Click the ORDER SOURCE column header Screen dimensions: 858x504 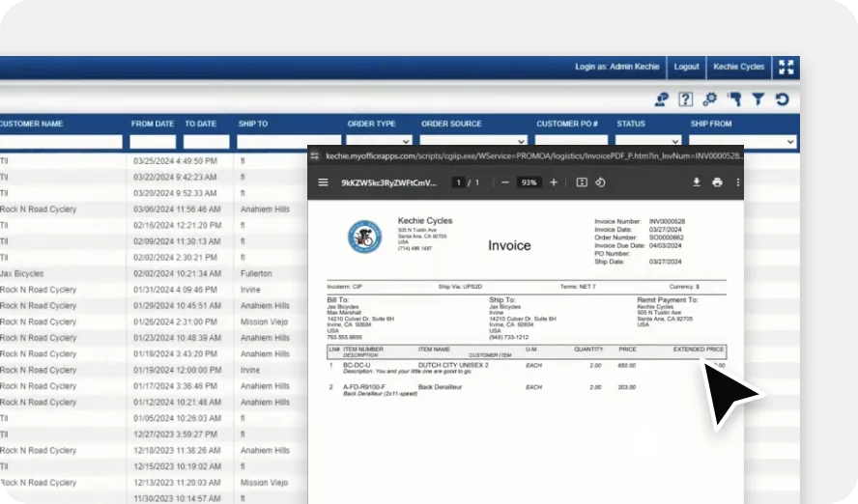[451, 124]
